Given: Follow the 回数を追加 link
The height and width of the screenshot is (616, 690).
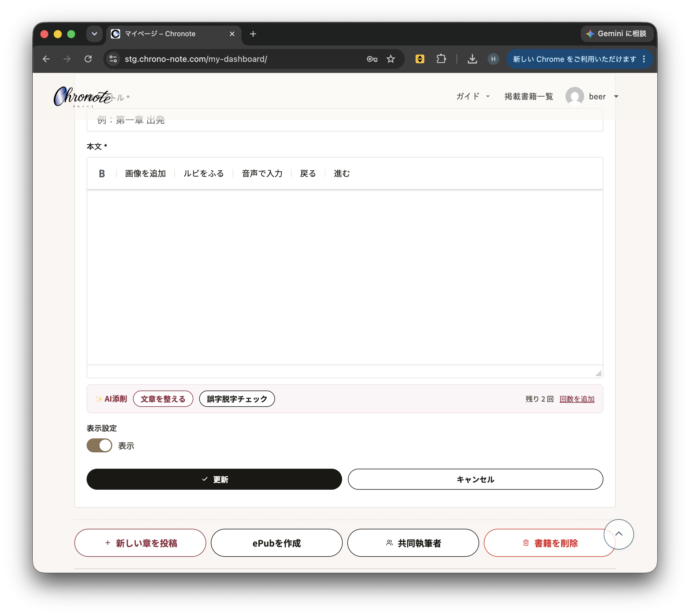Looking at the screenshot, I should 577,399.
